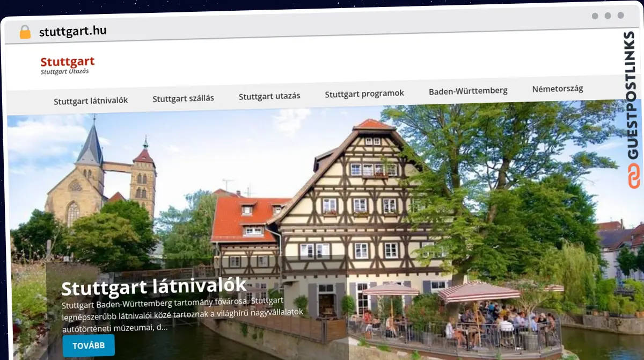Open the Stuttgart látnivalók menu item
The image size is (644, 360).
91,100
